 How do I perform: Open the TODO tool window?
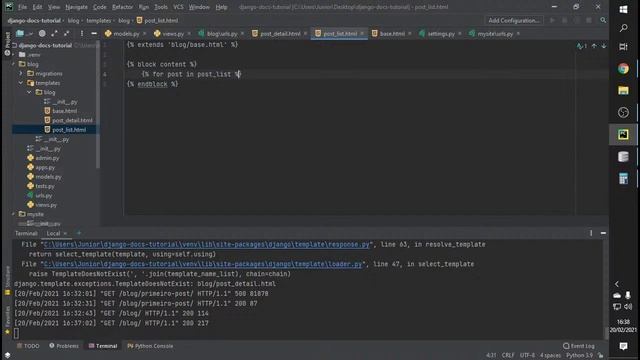(28, 346)
